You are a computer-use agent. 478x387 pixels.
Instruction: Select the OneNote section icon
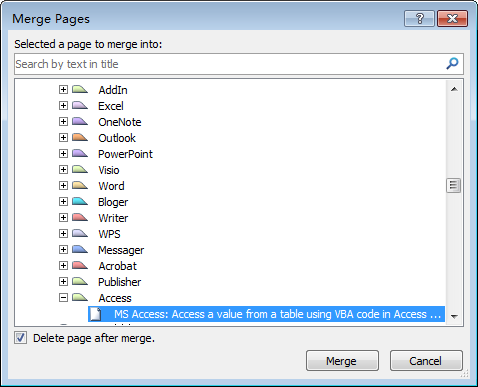(80, 121)
